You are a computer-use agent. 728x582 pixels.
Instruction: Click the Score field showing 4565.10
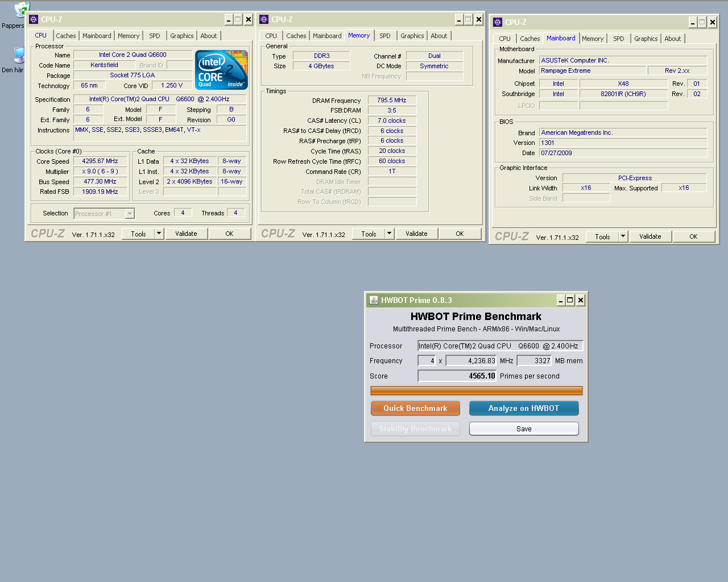pyautogui.click(x=457, y=376)
